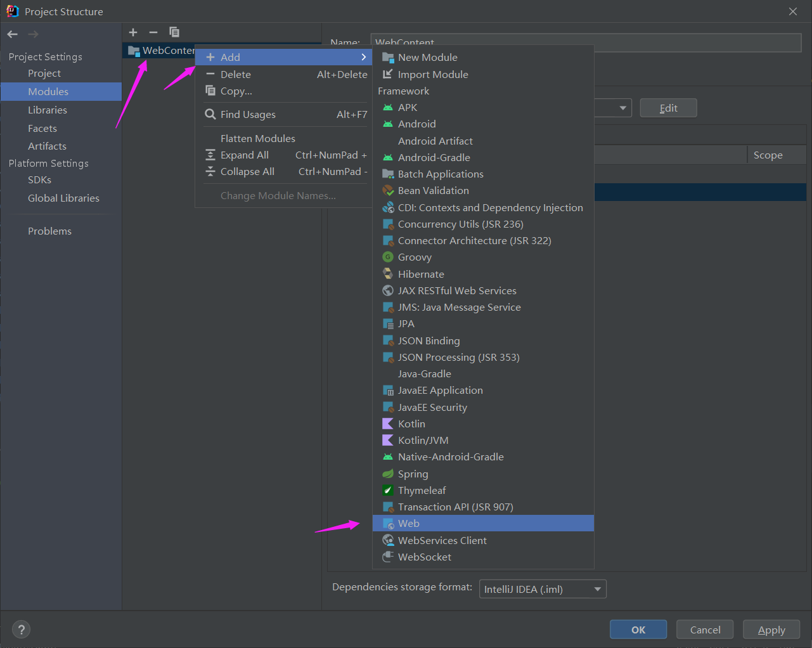
Task: Choose Connector Architecture (JSR 322)
Action: tap(483, 241)
